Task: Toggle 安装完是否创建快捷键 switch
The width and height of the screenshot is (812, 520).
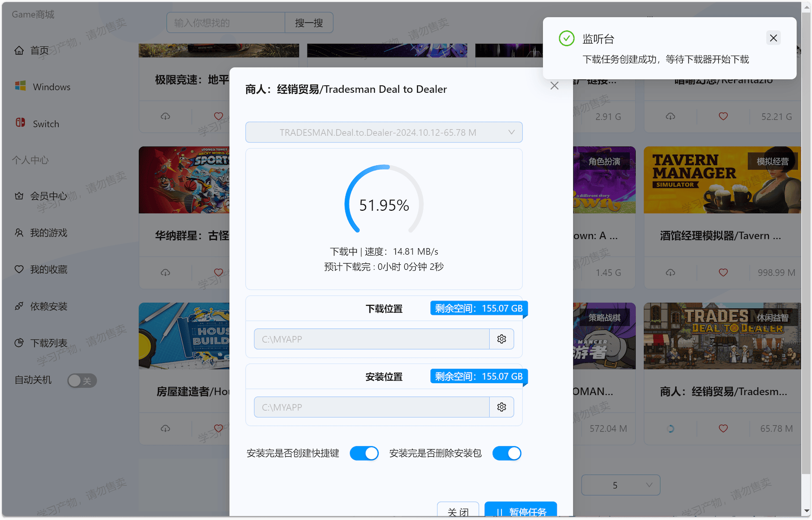Action: (x=364, y=453)
